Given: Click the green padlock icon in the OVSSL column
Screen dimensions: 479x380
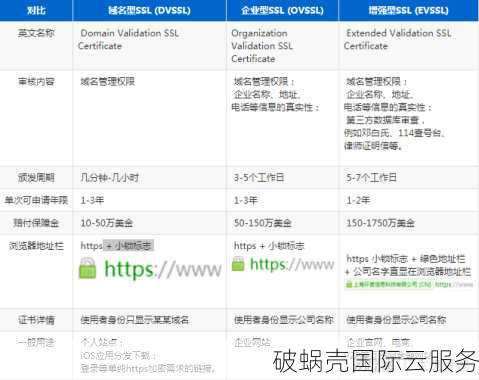Looking at the screenshot, I should point(238,263).
